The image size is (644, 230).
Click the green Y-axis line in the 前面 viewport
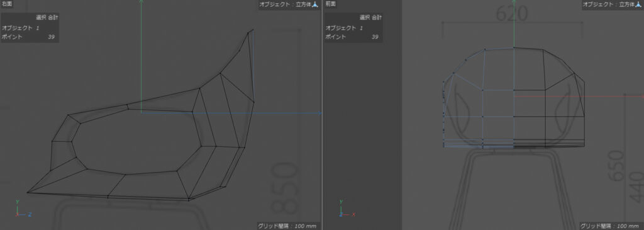click(514, 25)
